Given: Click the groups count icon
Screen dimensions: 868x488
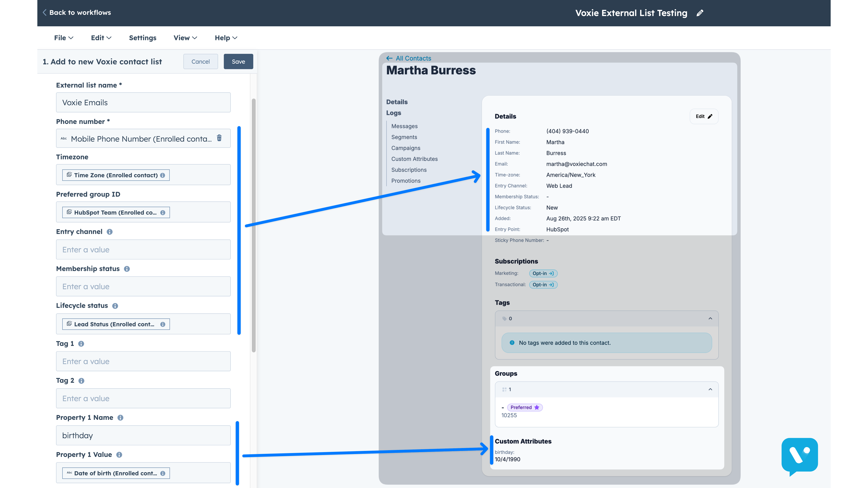Looking at the screenshot, I should tap(504, 389).
